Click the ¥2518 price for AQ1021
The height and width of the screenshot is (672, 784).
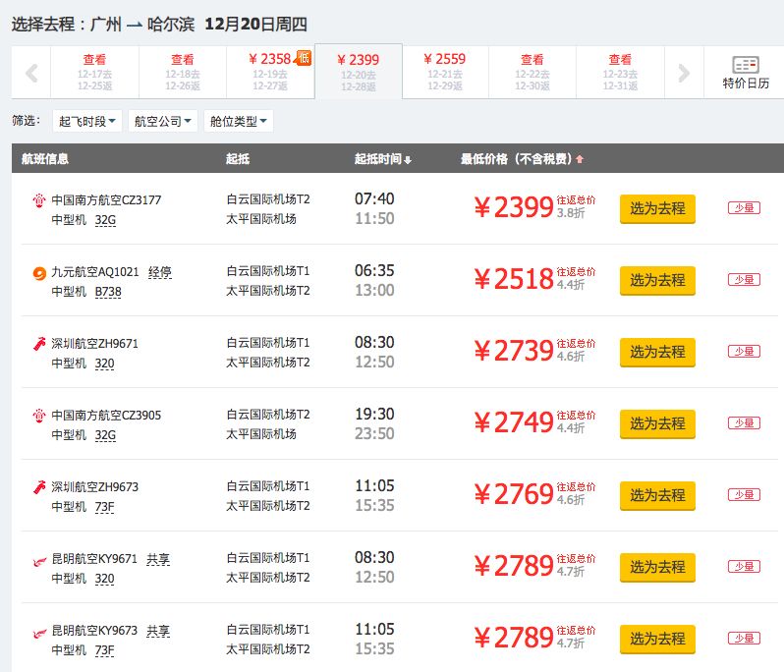[514, 279]
